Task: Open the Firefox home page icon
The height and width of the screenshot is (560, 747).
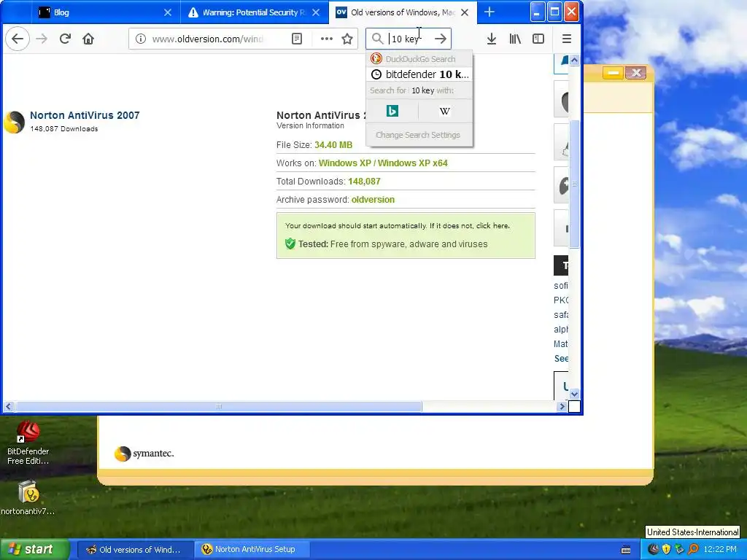Action: tap(88, 39)
